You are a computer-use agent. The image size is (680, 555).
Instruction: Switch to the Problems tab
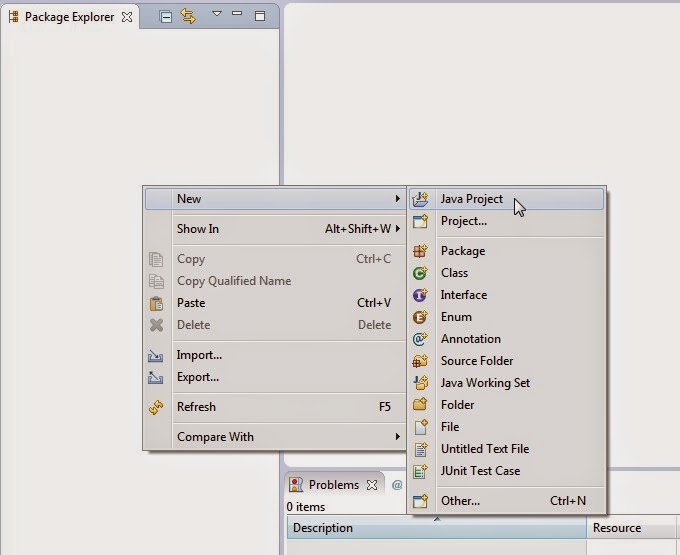334,485
